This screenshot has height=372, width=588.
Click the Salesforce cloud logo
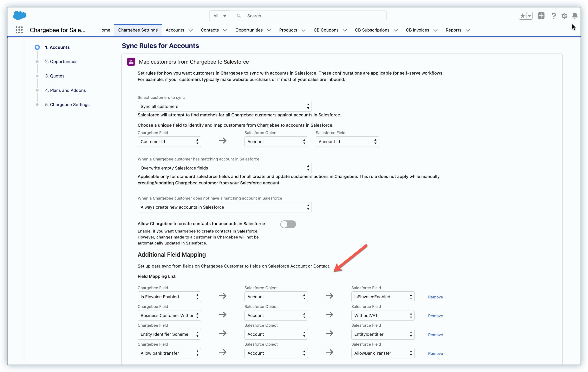(20, 16)
